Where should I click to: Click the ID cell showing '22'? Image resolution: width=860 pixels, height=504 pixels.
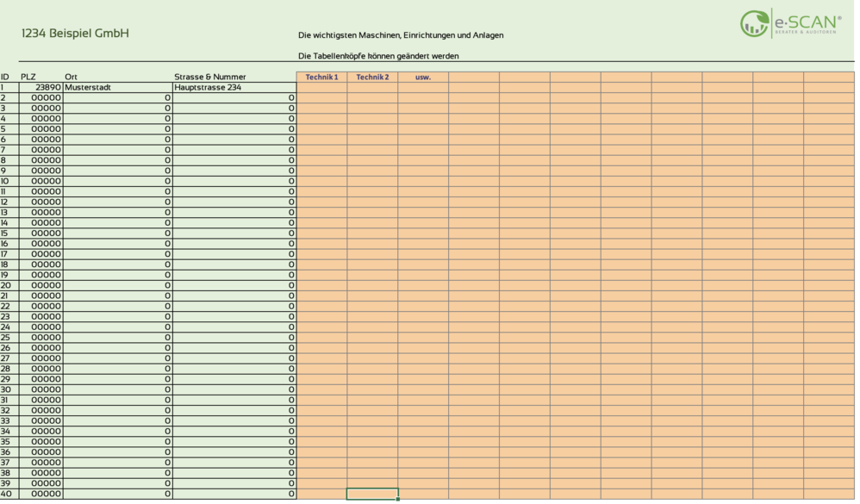tap(9, 306)
